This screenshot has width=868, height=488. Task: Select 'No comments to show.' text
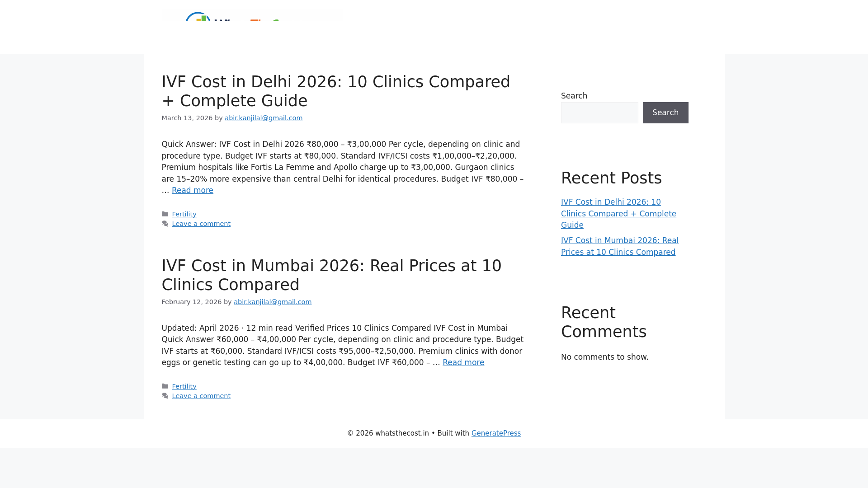click(x=604, y=357)
